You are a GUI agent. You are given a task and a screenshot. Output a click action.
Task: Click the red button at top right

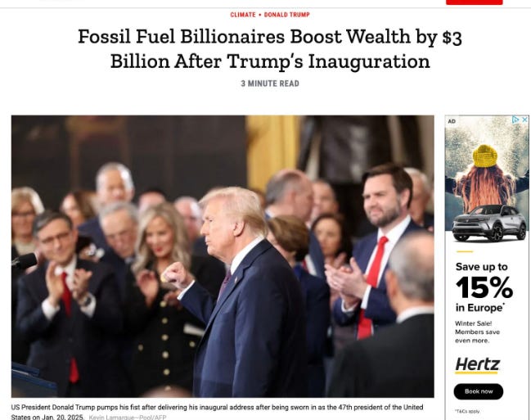pos(474,2)
